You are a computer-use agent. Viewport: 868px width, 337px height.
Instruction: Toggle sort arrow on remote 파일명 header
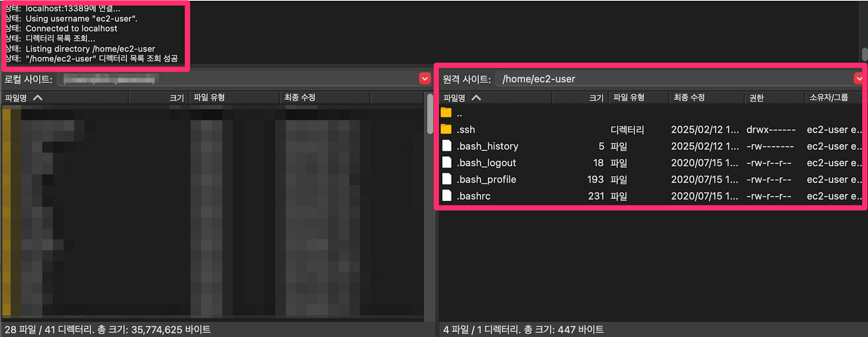(476, 98)
